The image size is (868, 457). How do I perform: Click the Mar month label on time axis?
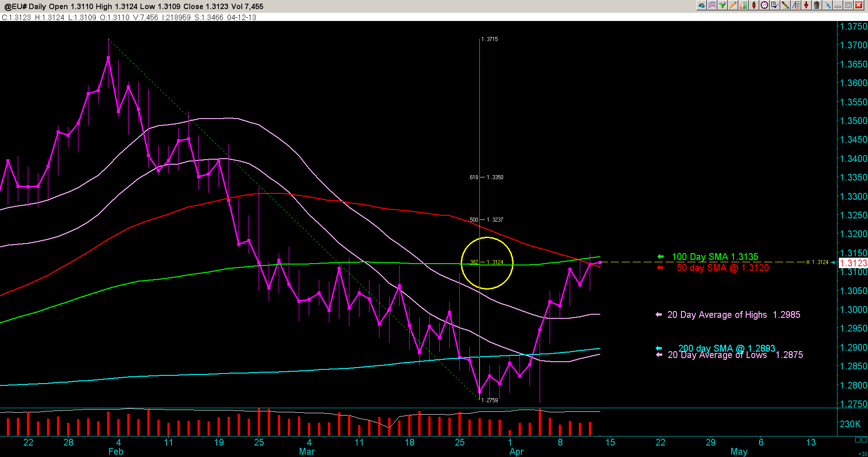click(x=307, y=452)
